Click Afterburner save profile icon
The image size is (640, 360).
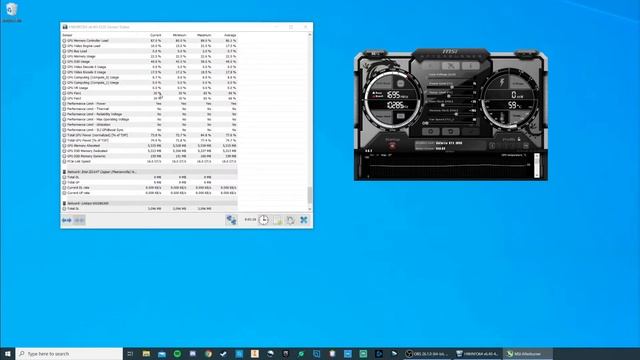coord(526,146)
